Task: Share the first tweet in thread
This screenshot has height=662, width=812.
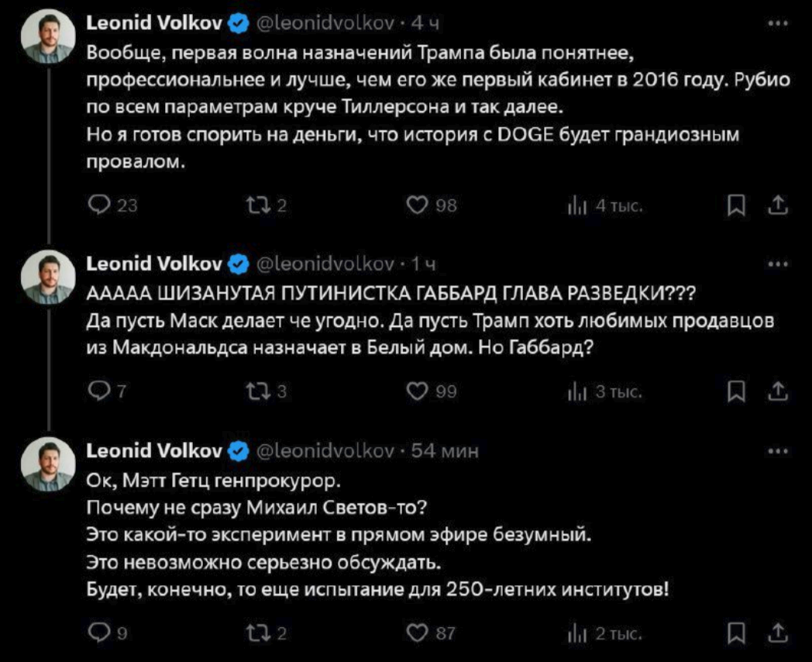Action: tap(779, 205)
